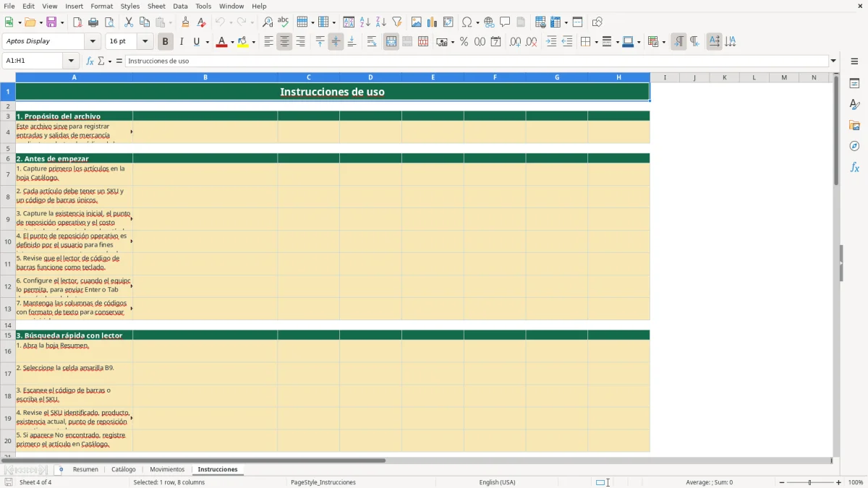
Task: Toggle Align Right
Action: [300, 42]
